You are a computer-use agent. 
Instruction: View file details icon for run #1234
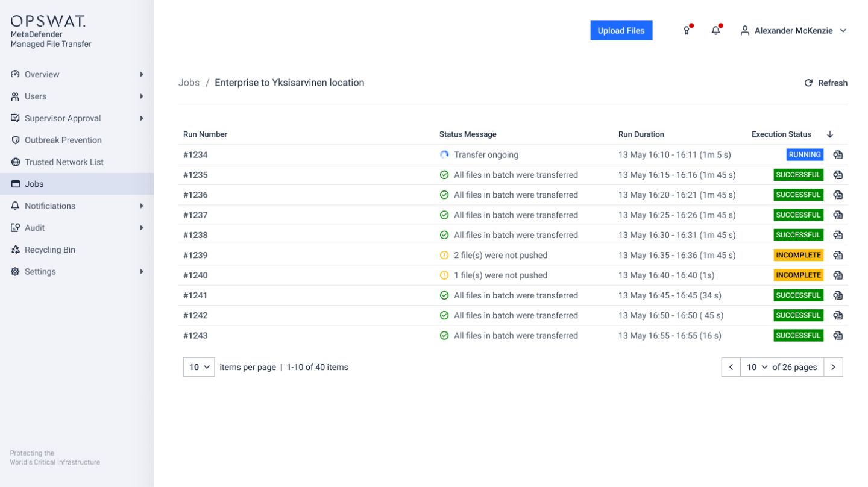838,155
